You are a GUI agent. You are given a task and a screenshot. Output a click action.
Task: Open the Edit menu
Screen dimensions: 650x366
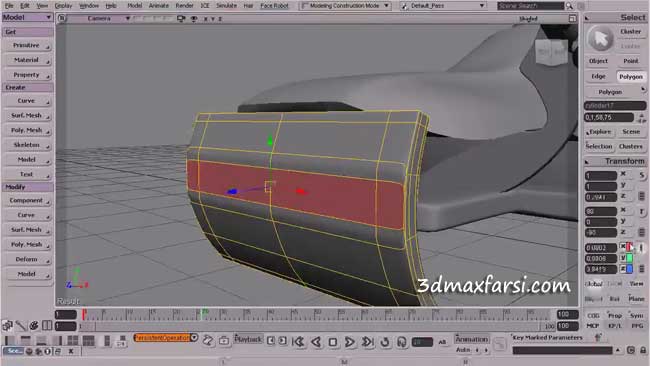[x=25, y=6]
